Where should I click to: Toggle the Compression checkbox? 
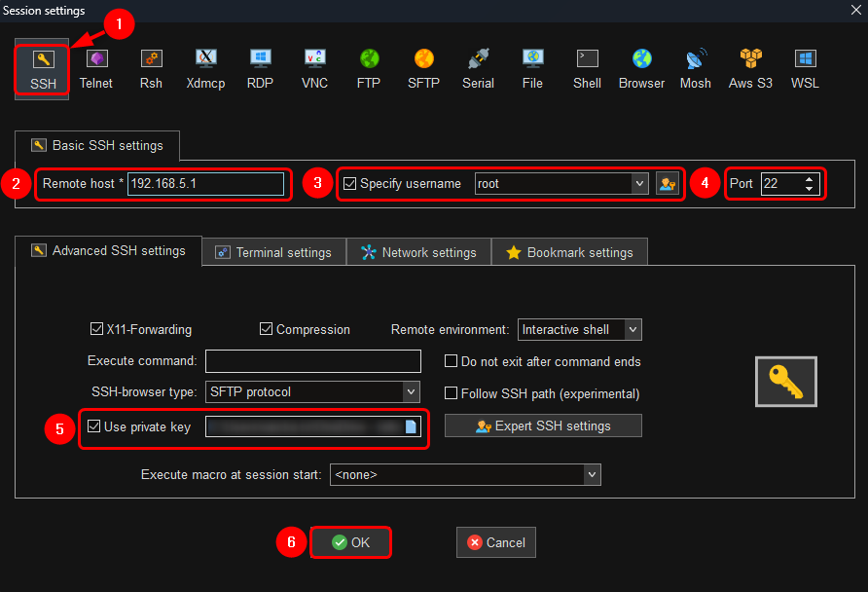point(266,330)
